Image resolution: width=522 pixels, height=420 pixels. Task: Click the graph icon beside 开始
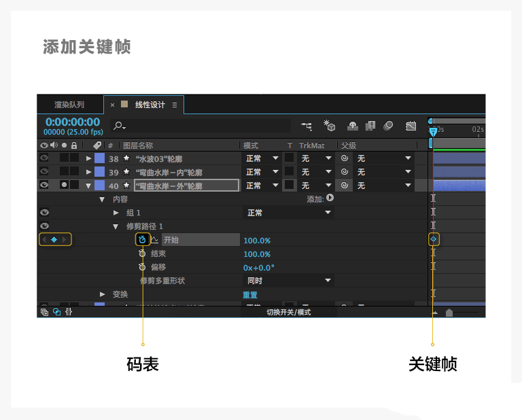155,240
